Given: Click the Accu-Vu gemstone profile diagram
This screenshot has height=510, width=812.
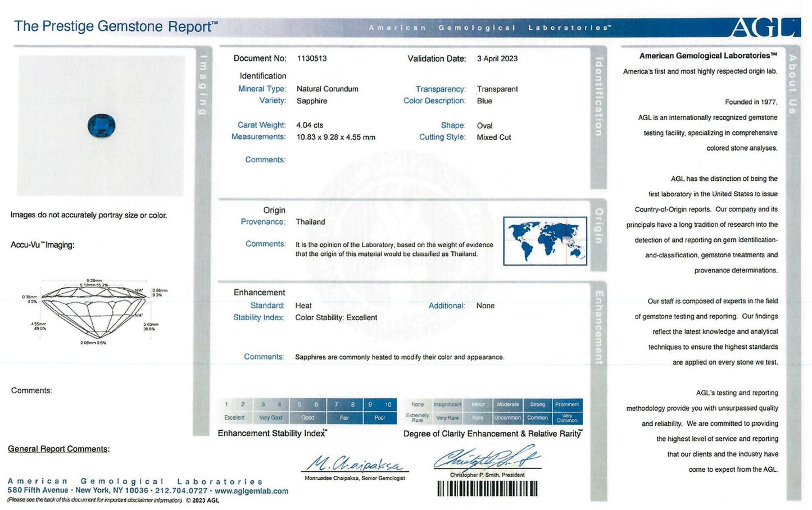Looking at the screenshot, I should coord(94,311).
